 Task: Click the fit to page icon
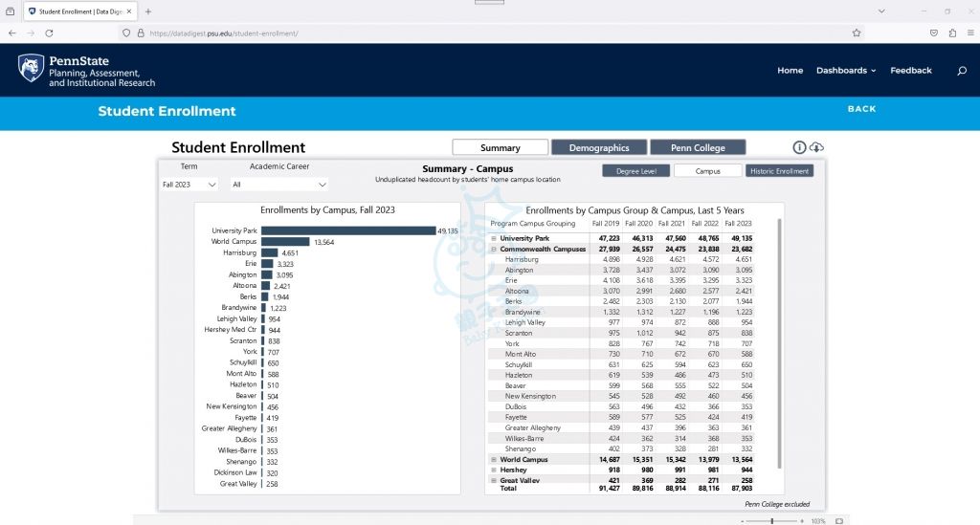[x=838, y=520]
